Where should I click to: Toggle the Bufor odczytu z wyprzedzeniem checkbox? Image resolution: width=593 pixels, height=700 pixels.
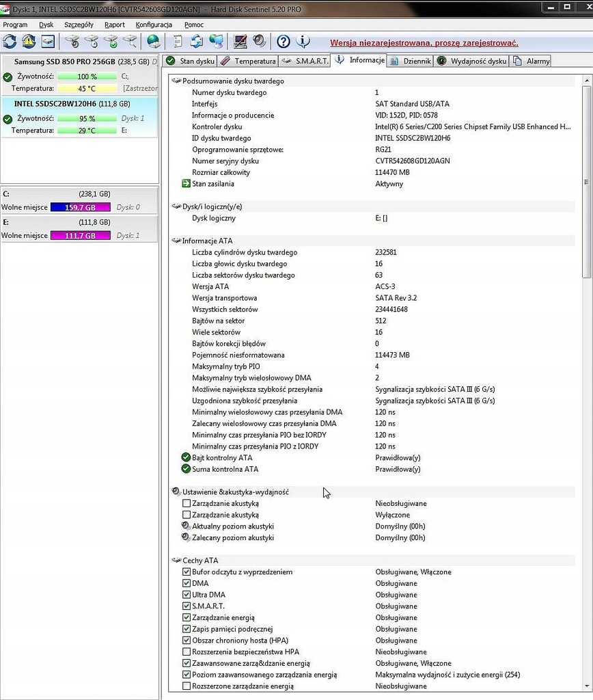pyautogui.click(x=187, y=572)
